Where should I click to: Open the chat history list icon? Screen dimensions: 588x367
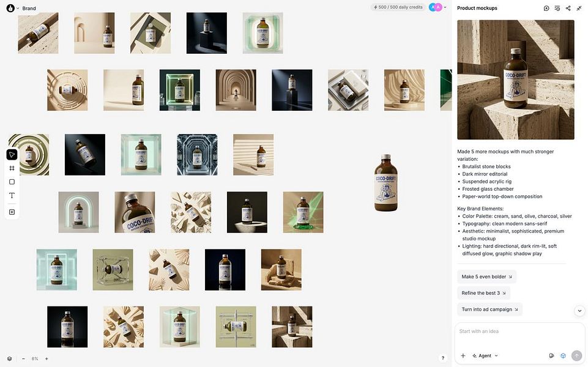tap(557, 8)
